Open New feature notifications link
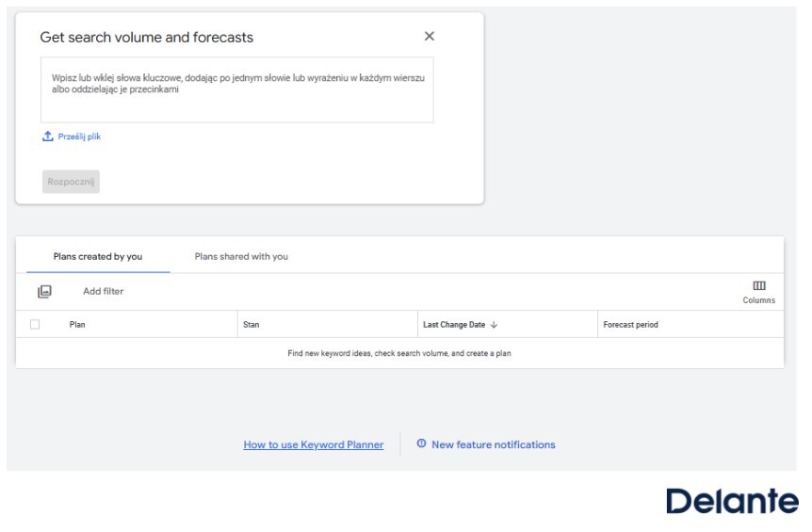This screenshot has width=812, height=532. pyautogui.click(x=494, y=444)
